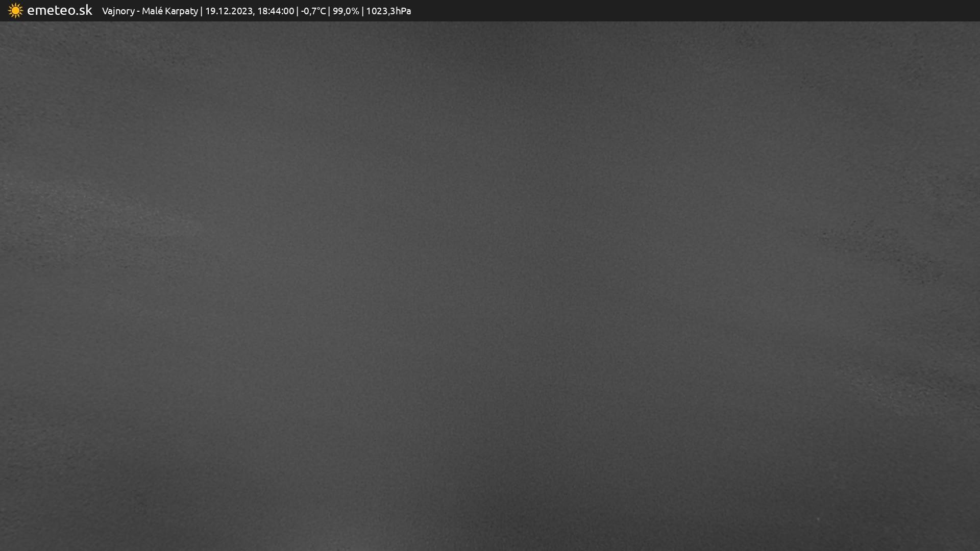Click the timestamp 18:44:00

pos(276,11)
